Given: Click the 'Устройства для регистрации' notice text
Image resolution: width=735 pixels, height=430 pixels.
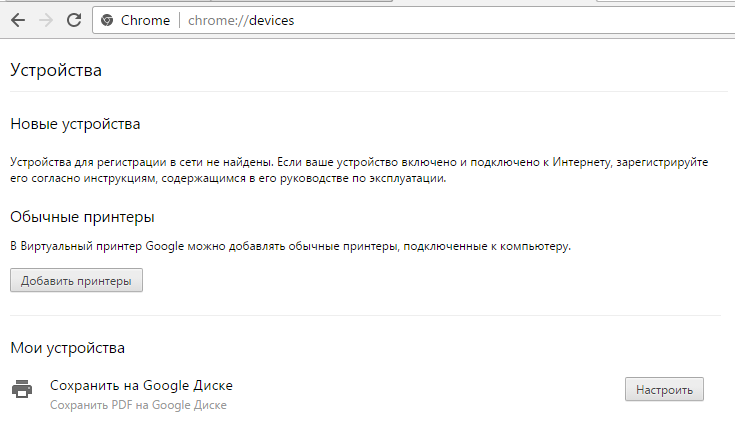Looking at the screenshot, I should coord(359,170).
